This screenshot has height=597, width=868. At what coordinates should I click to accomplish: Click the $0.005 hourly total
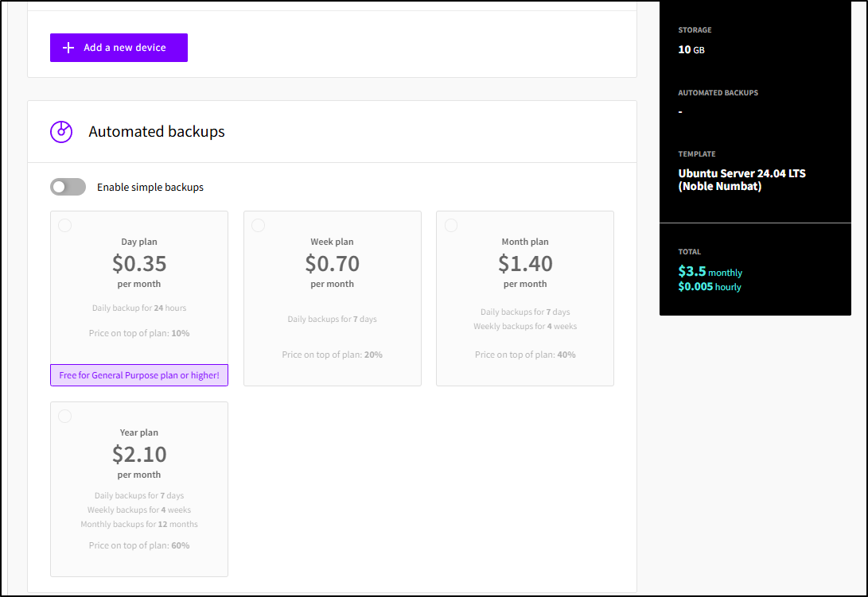click(x=709, y=287)
